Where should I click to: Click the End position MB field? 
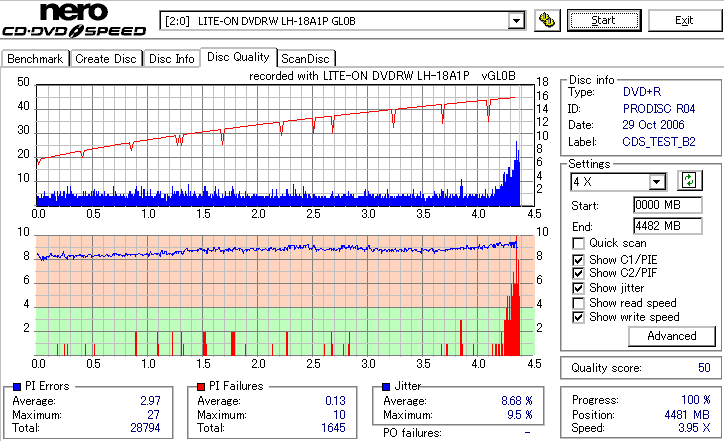tap(668, 226)
